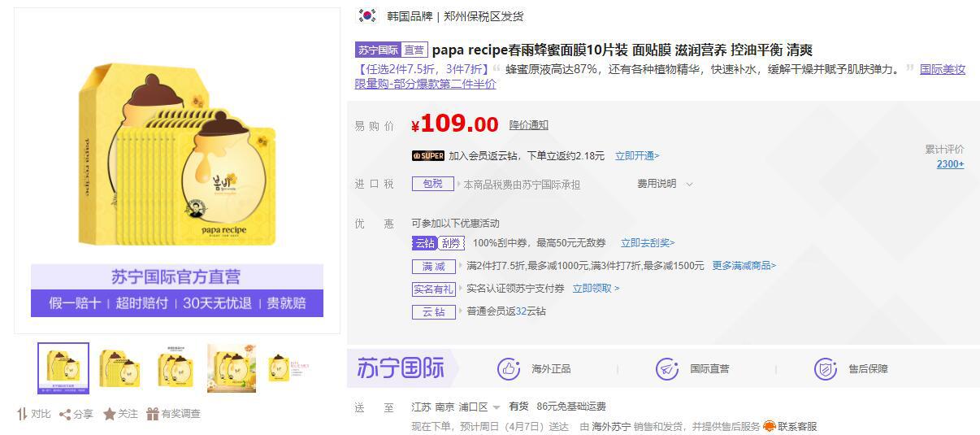Screen dimensions: 980x435
Task: Click the product title papa recipe春雨蜂蜜面膜
Action: click(622, 50)
